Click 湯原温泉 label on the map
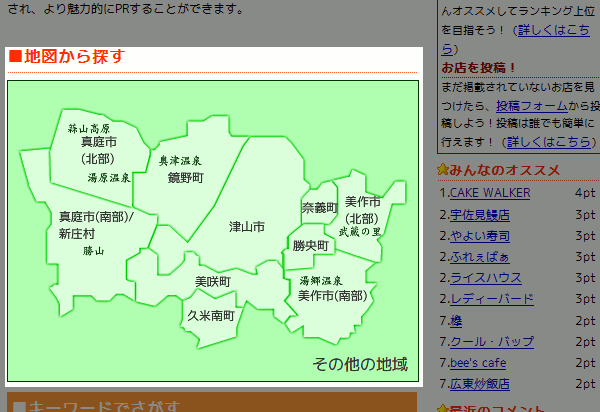 pos(109,178)
